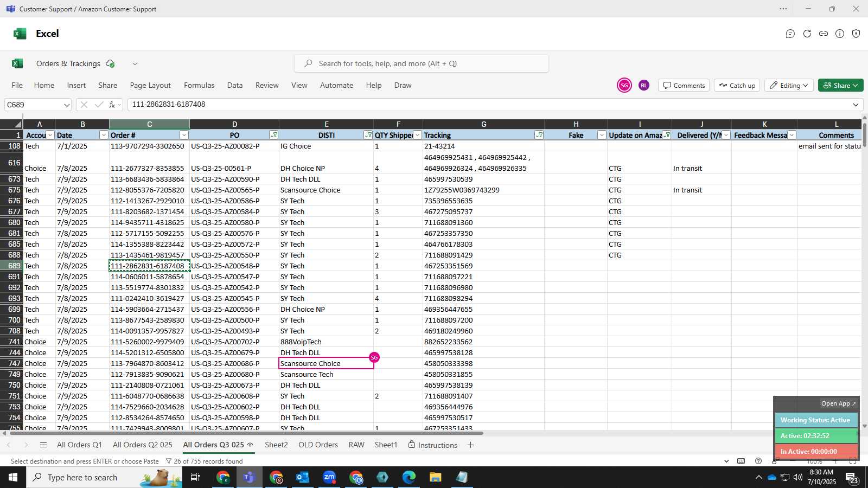The image size is (868, 488).
Task: Click the help question mark in status bar
Action: point(758,461)
